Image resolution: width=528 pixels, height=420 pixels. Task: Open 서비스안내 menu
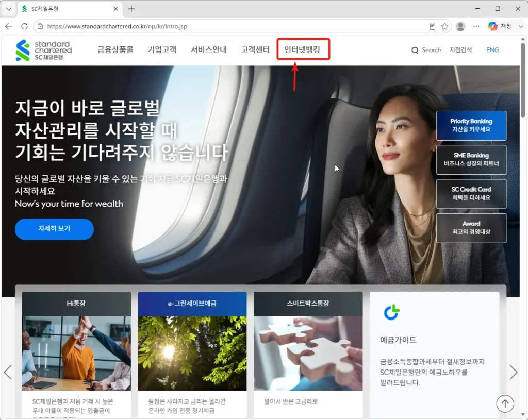coord(209,50)
